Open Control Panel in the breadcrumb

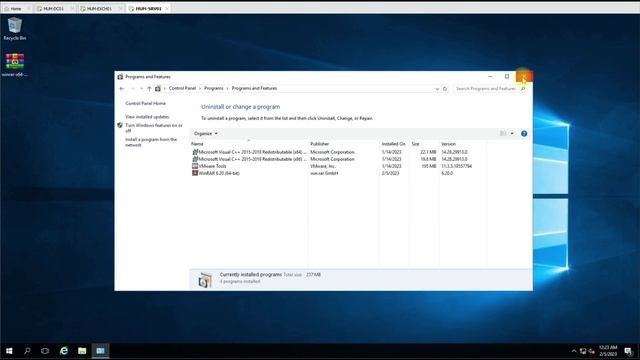[x=182, y=89]
